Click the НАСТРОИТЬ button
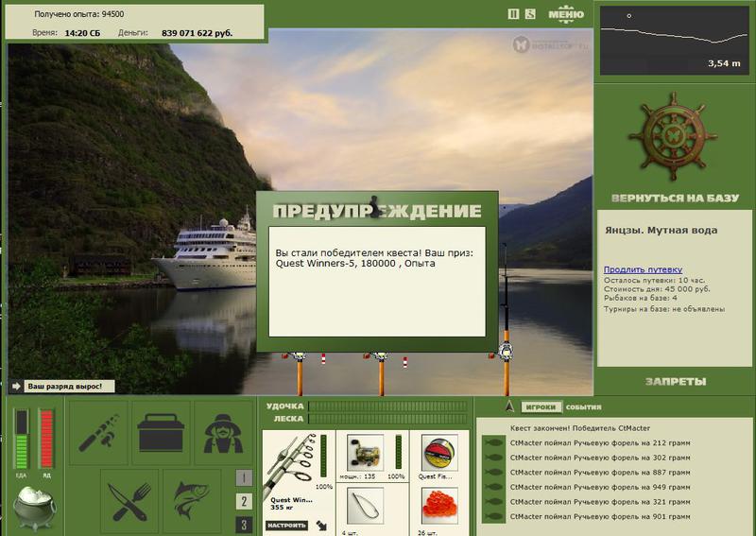Image resolution: width=756 pixels, height=536 pixels. tap(286, 525)
